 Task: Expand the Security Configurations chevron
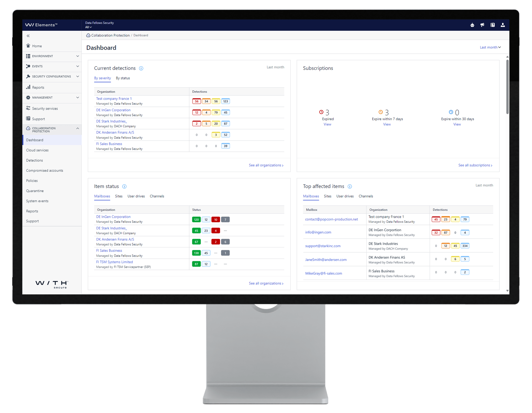78,76
